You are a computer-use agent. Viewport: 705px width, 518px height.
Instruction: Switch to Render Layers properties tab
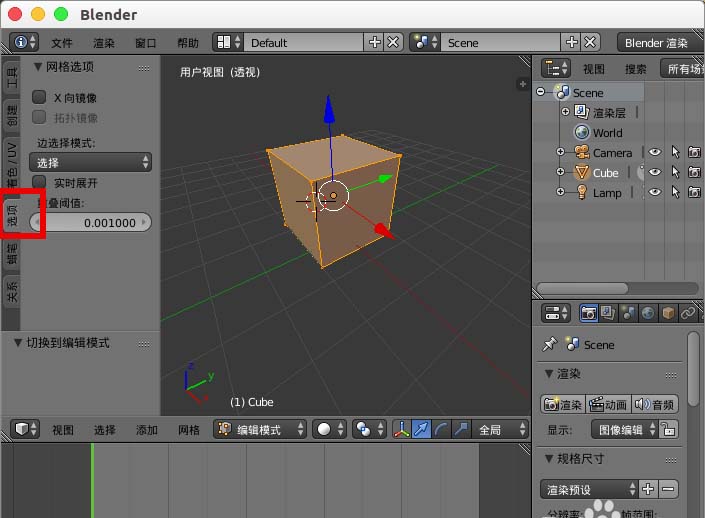click(608, 313)
